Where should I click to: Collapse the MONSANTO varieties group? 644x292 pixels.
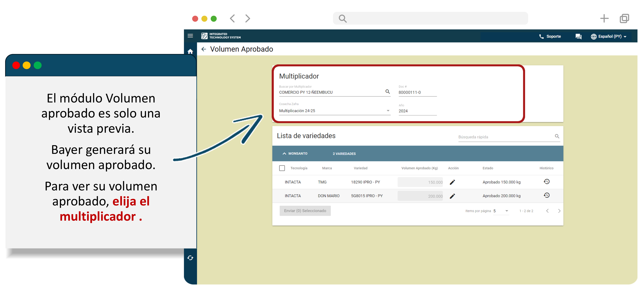tap(284, 154)
